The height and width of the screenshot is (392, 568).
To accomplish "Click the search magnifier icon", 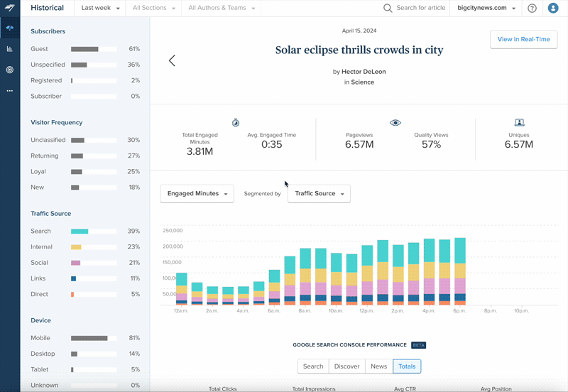I will tap(388, 9).
